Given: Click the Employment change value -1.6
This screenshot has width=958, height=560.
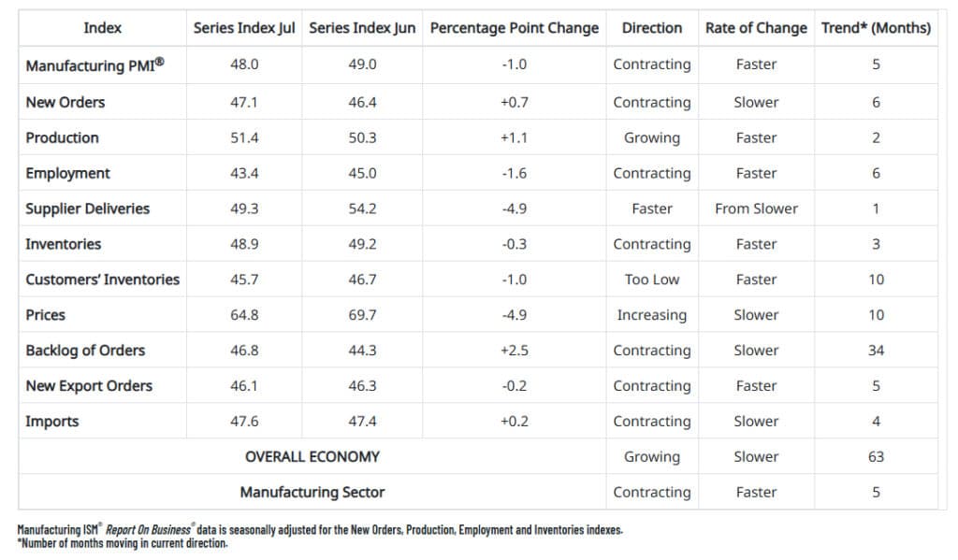Looking at the screenshot, I should [x=514, y=174].
